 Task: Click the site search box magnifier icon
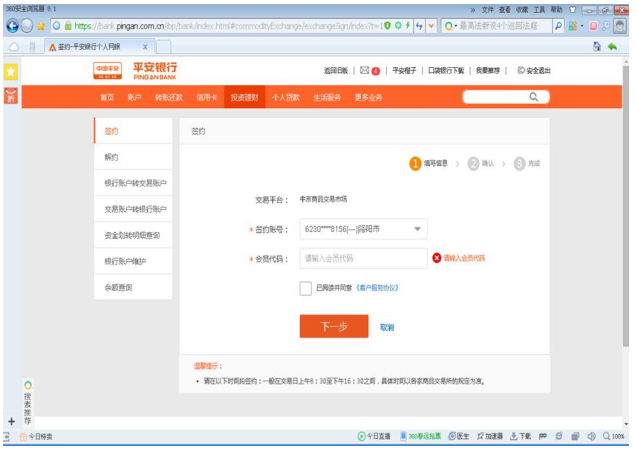[533, 97]
